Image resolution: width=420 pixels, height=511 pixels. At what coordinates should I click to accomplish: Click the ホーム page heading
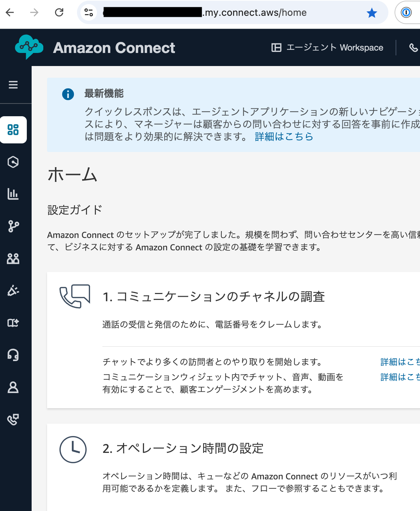(72, 174)
